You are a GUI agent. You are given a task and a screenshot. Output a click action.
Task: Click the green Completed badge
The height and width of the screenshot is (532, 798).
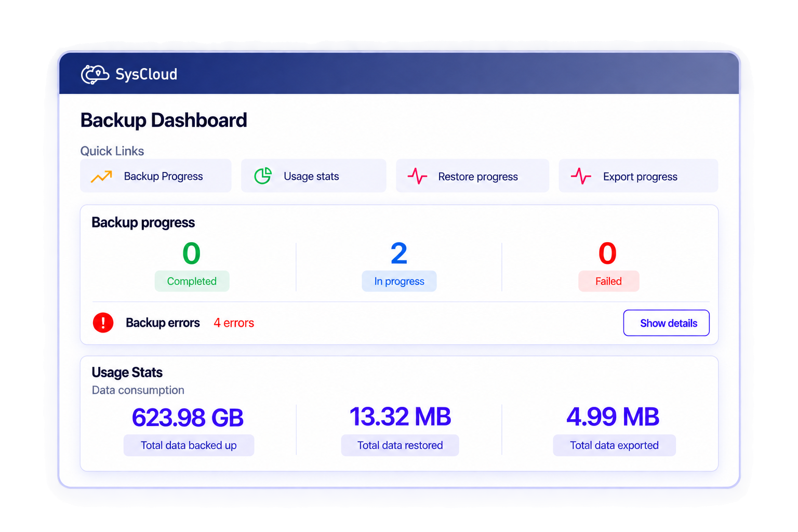[192, 281]
